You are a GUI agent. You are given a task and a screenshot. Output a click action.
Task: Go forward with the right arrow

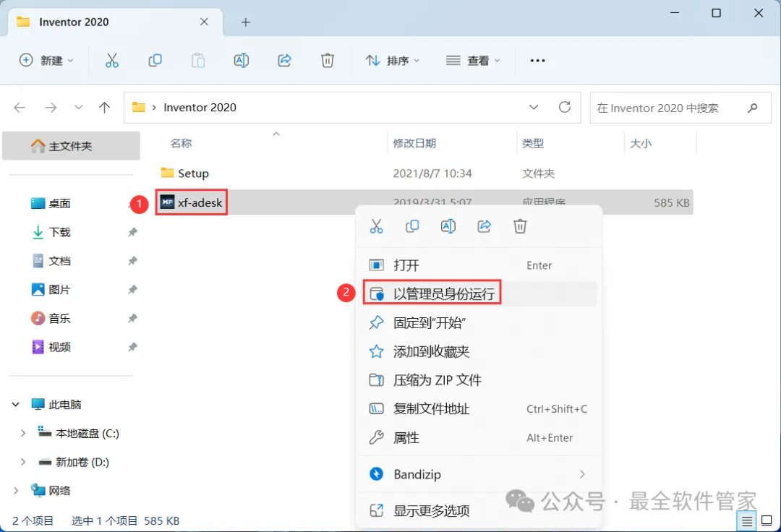51,108
